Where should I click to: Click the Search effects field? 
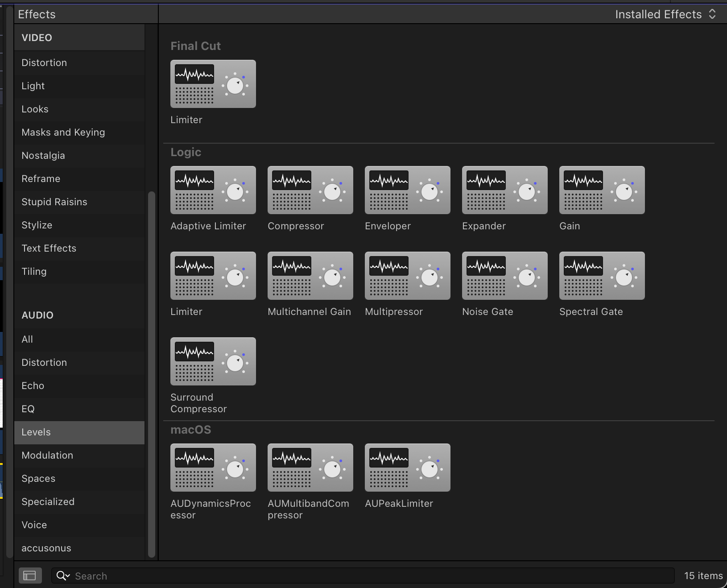[x=363, y=576]
